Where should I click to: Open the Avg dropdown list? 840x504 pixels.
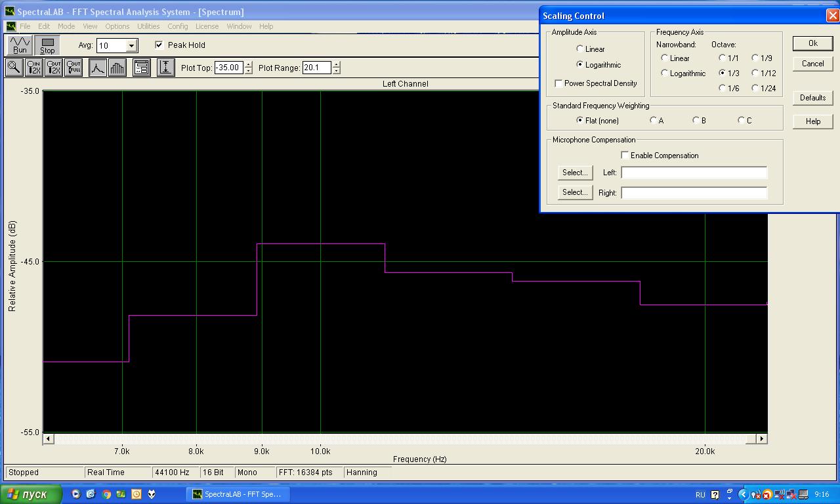pyautogui.click(x=131, y=46)
